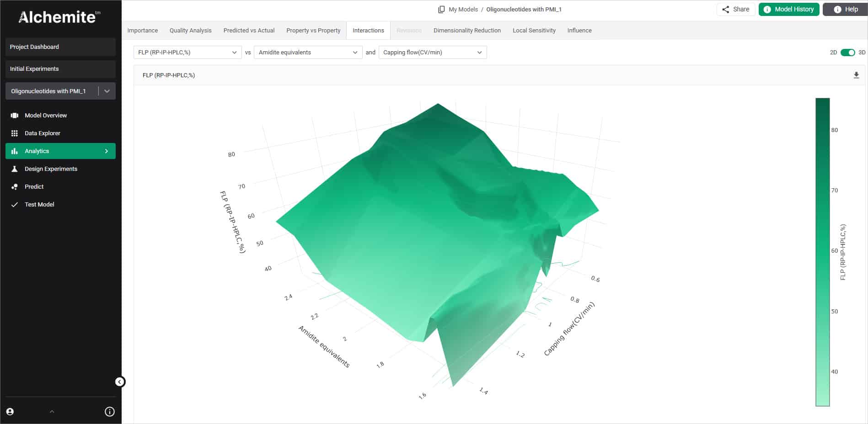The width and height of the screenshot is (868, 424).
Task: Click the green FLP color scale bar
Action: 822,251
